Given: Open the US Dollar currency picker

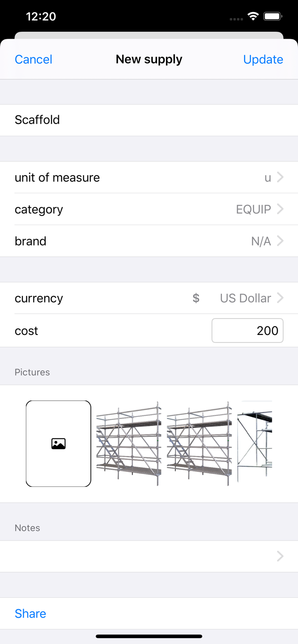Looking at the screenshot, I should (x=149, y=298).
